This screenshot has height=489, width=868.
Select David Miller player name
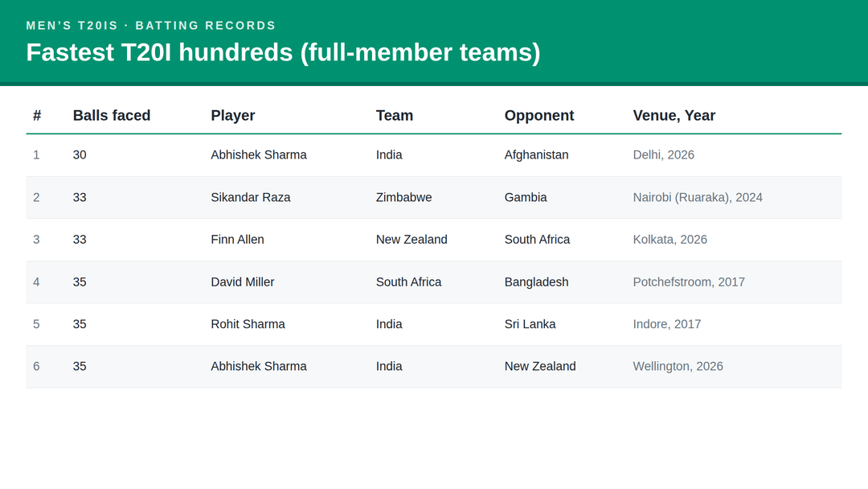pyautogui.click(x=242, y=282)
